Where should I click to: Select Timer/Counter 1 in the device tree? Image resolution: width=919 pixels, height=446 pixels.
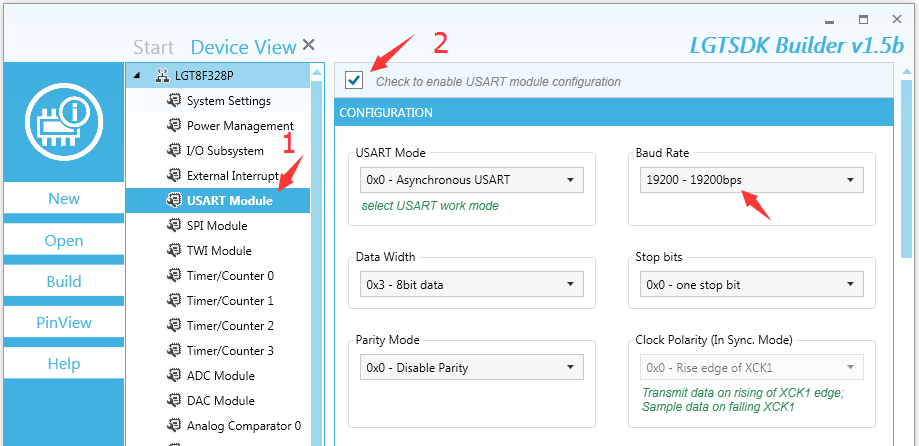(x=230, y=301)
